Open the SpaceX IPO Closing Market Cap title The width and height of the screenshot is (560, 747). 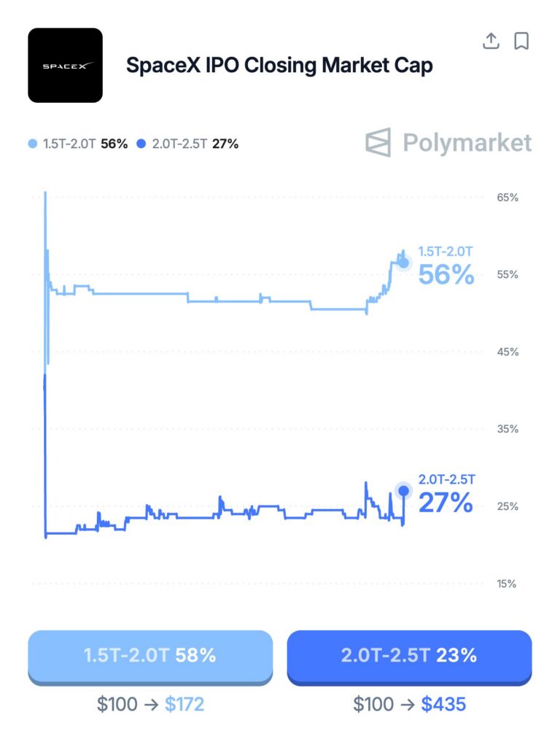pyautogui.click(x=279, y=66)
